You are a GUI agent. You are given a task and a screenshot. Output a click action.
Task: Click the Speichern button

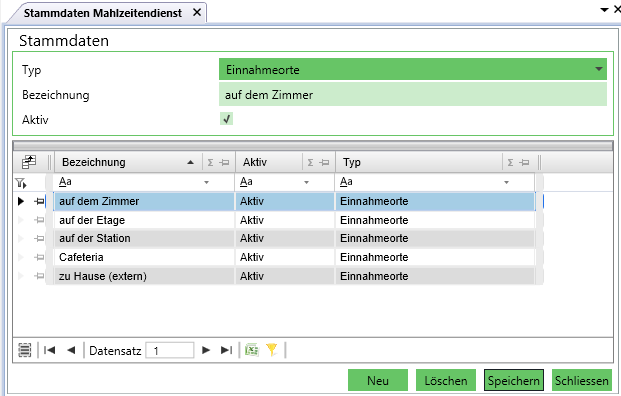514,381
